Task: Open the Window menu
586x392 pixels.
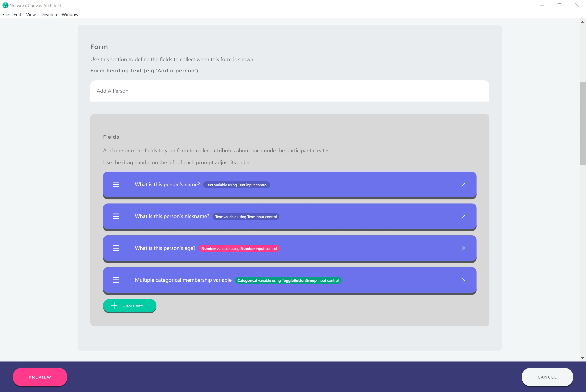Action: pos(70,15)
